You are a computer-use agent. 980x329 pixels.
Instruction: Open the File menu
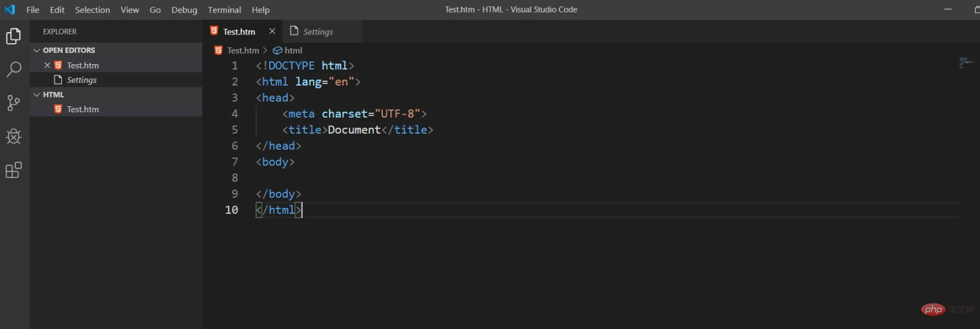click(x=33, y=10)
